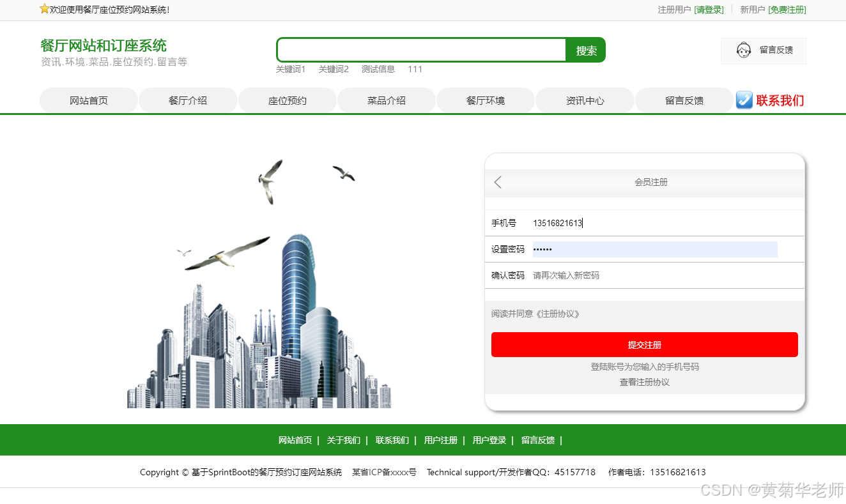Switch to the 资讯中心 section
The width and height of the screenshot is (846, 504).
(x=585, y=100)
